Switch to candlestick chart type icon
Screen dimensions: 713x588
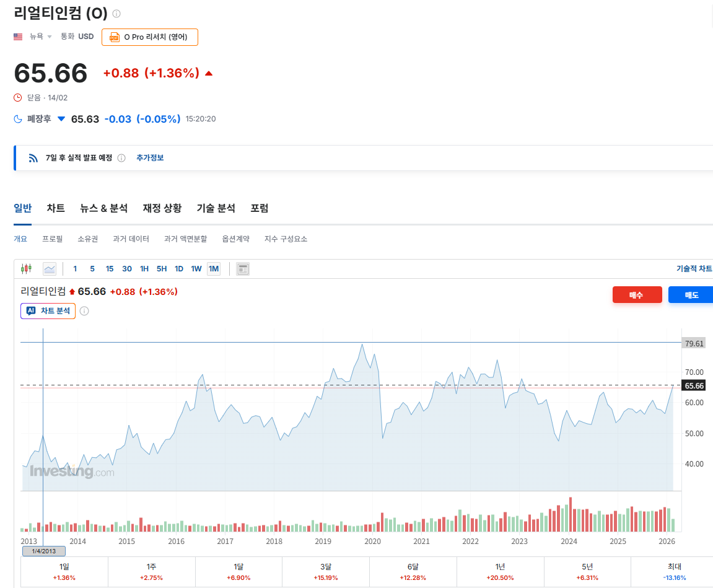[27, 269]
